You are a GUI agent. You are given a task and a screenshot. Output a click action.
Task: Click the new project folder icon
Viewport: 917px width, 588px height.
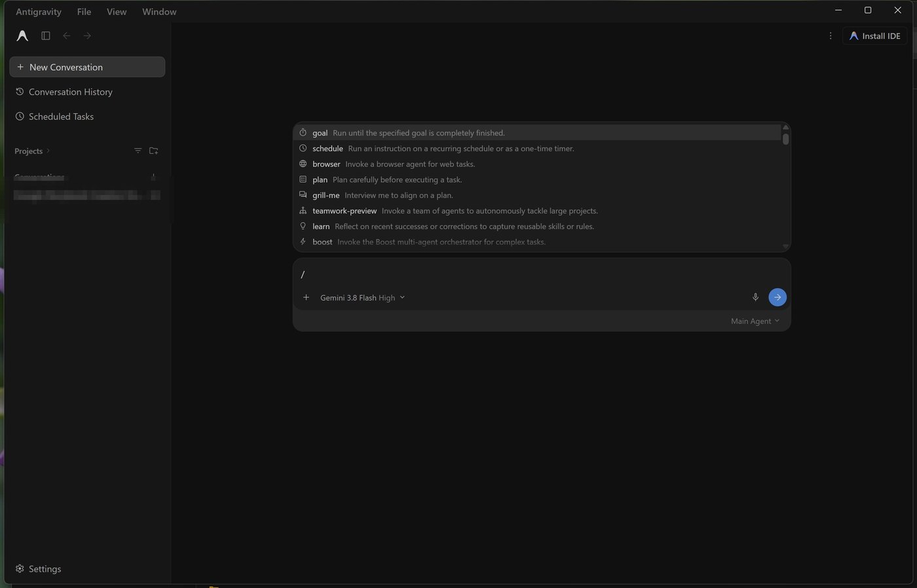(x=154, y=151)
